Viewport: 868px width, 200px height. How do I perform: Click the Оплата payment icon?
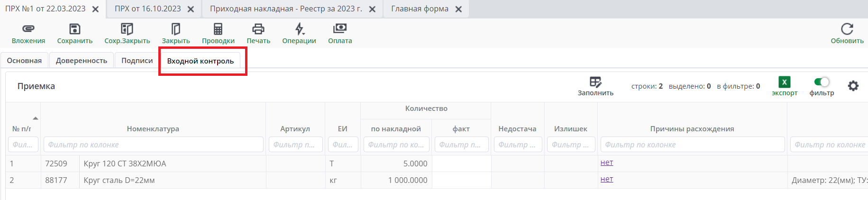pyautogui.click(x=340, y=29)
